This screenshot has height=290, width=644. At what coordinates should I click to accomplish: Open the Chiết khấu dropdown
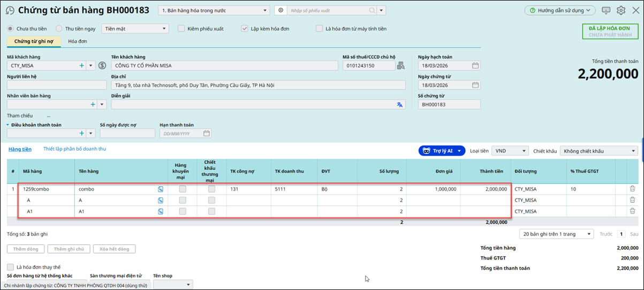coord(599,151)
